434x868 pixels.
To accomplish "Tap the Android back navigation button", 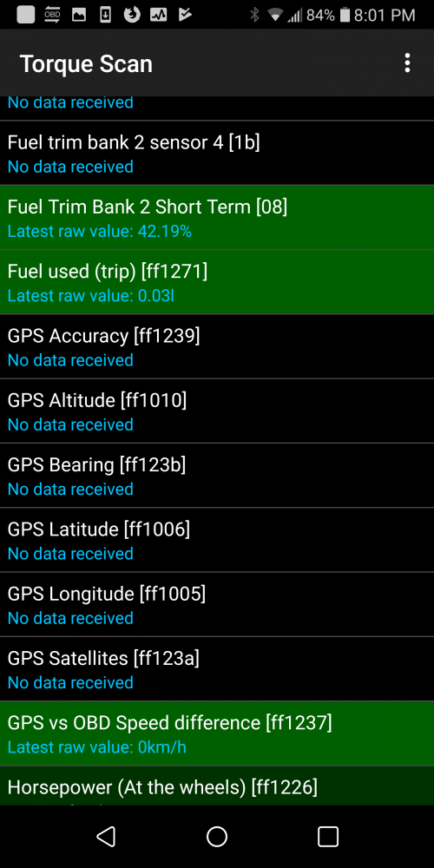I will click(106, 837).
